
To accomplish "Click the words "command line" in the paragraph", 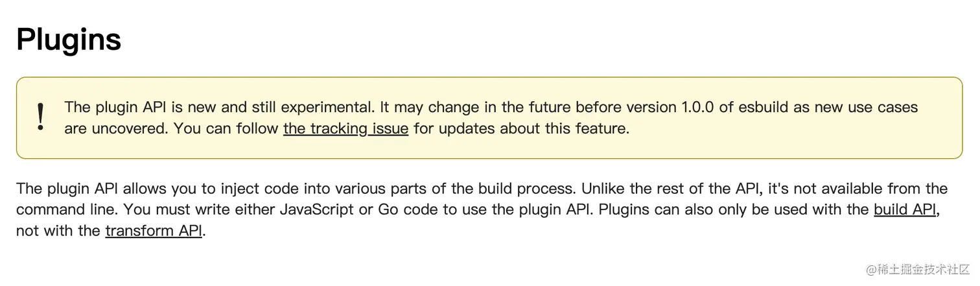I will (65, 209).
